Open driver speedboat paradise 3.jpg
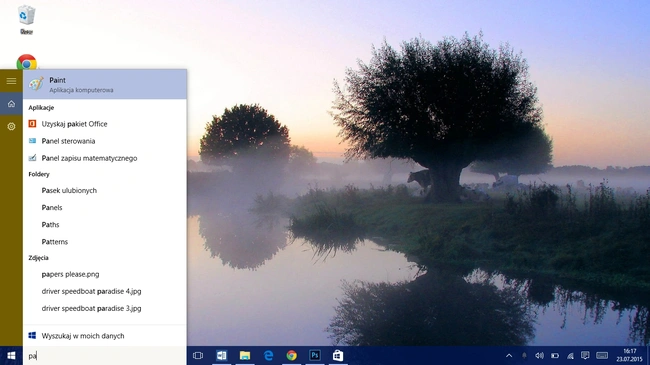 (x=105, y=308)
